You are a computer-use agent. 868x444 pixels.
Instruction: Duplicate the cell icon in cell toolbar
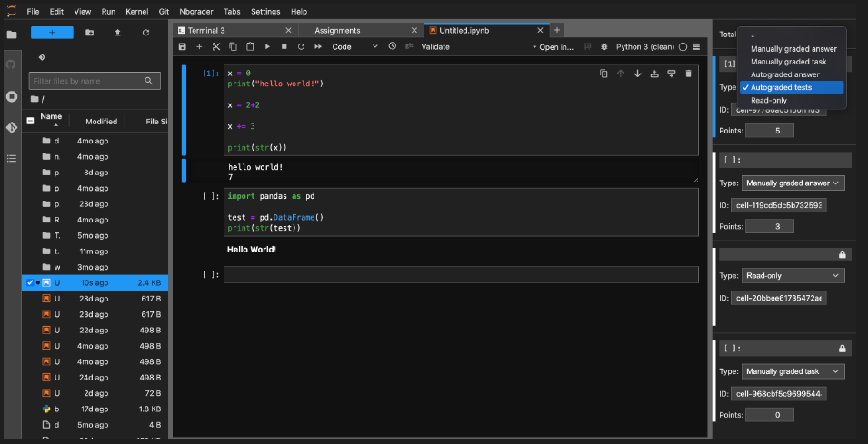point(604,74)
